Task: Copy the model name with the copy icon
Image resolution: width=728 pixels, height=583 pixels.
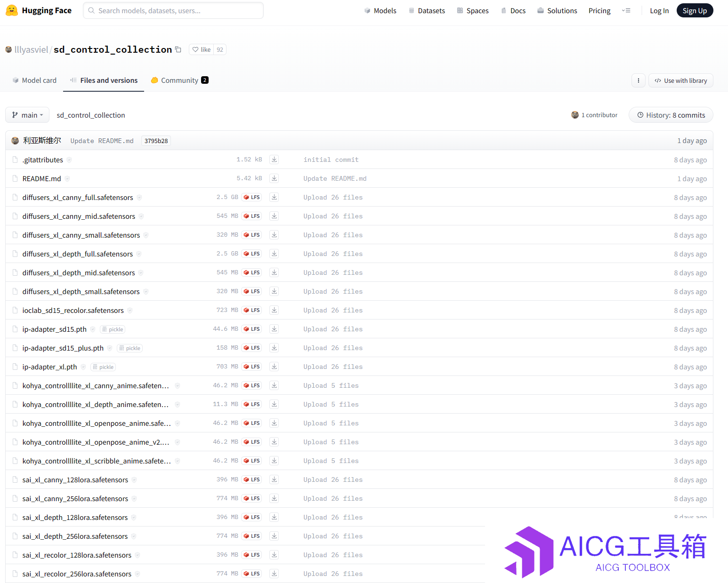Action: tap(178, 49)
